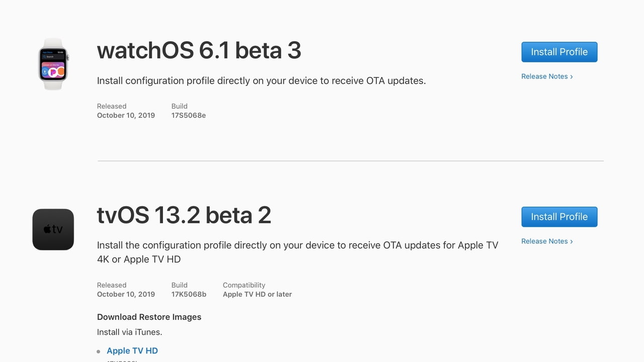Install Profile for tvOS 13.2 beta 2
This screenshot has width=644, height=362.
(x=559, y=217)
